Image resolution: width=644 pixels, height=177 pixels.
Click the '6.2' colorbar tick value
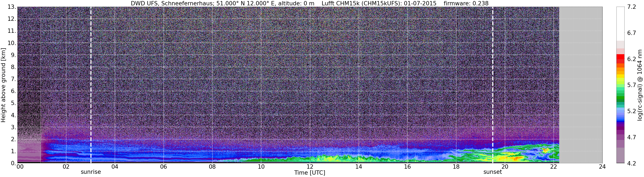[x=632, y=59]
